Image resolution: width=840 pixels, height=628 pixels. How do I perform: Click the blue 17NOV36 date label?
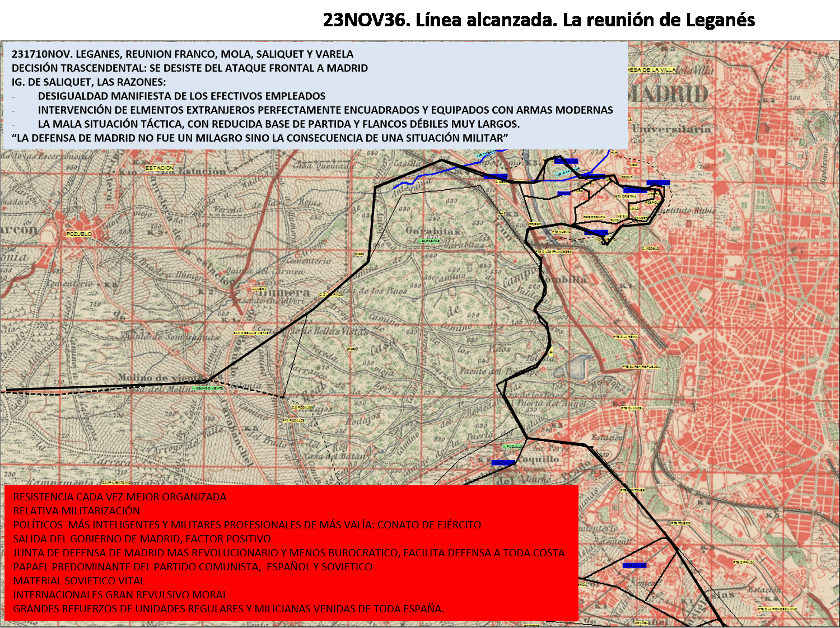tap(635, 190)
